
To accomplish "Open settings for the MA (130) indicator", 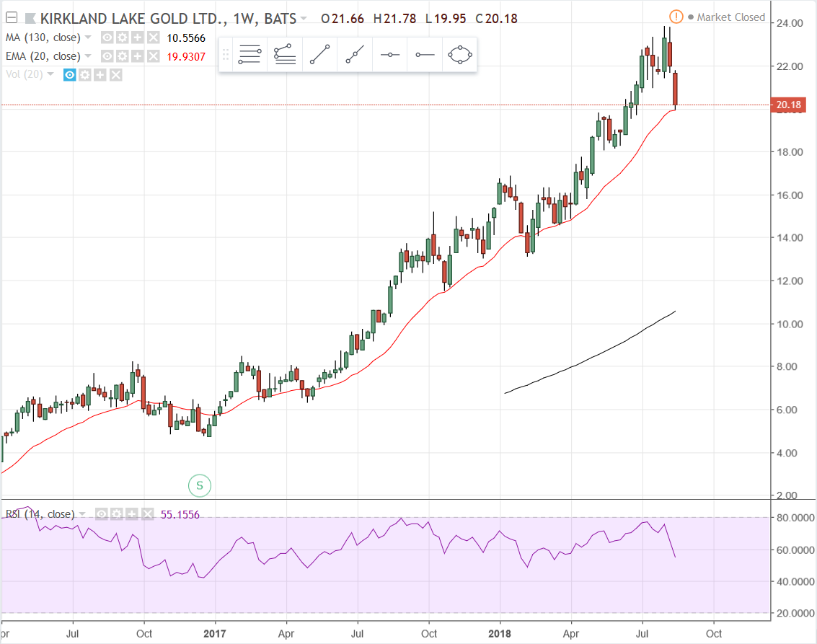I will tap(122, 38).
